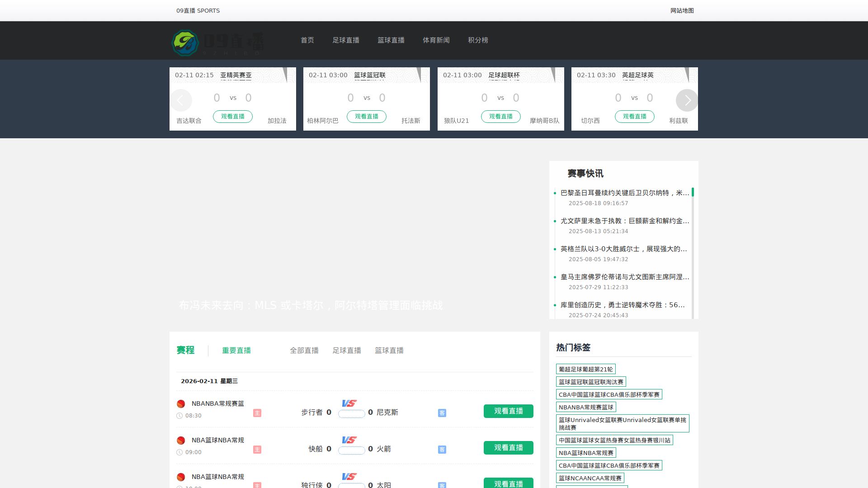Switch to the 全部直播 tab
The height and width of the screenshot is (488, 868).
304,350
